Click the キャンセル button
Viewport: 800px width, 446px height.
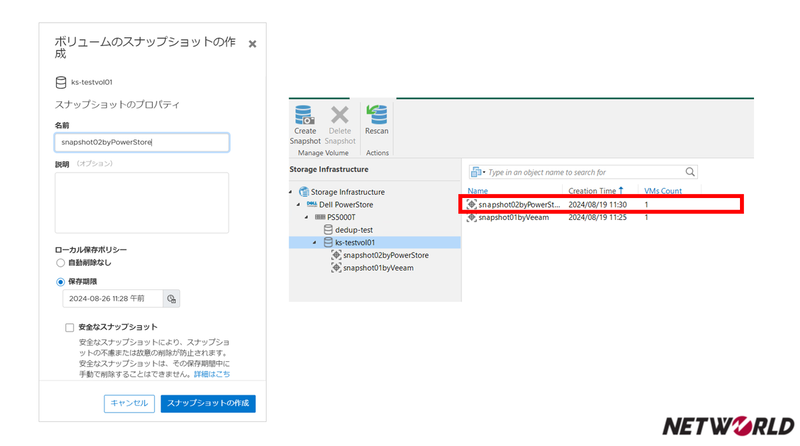click(x=129, y=403)
